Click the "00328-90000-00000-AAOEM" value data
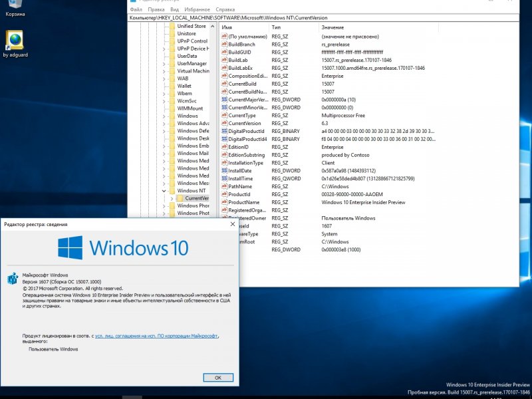Screen dimensions: 532x399 point(352,194)
